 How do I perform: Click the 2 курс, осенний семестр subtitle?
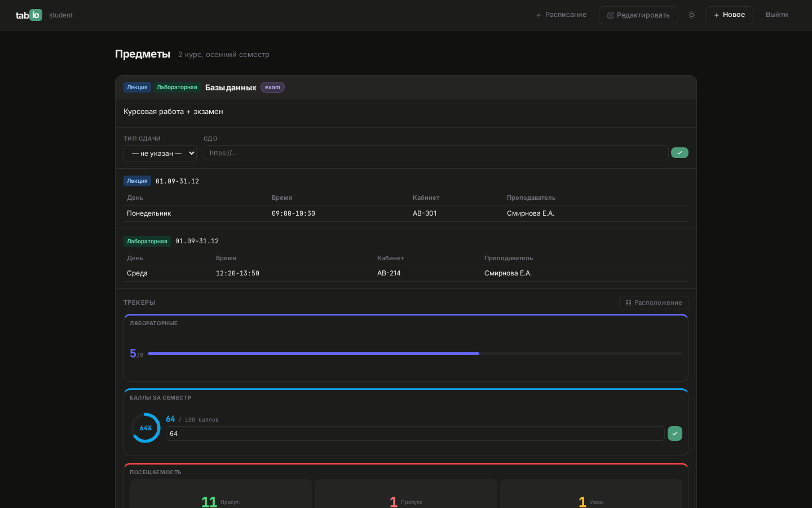click(x=224, y=55)
